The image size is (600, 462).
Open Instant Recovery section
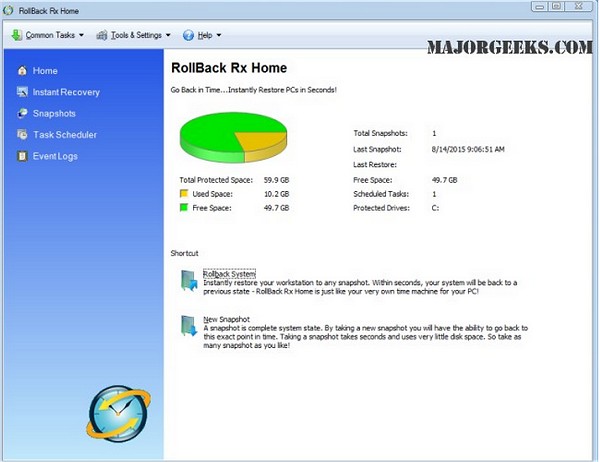pos(66,92)
